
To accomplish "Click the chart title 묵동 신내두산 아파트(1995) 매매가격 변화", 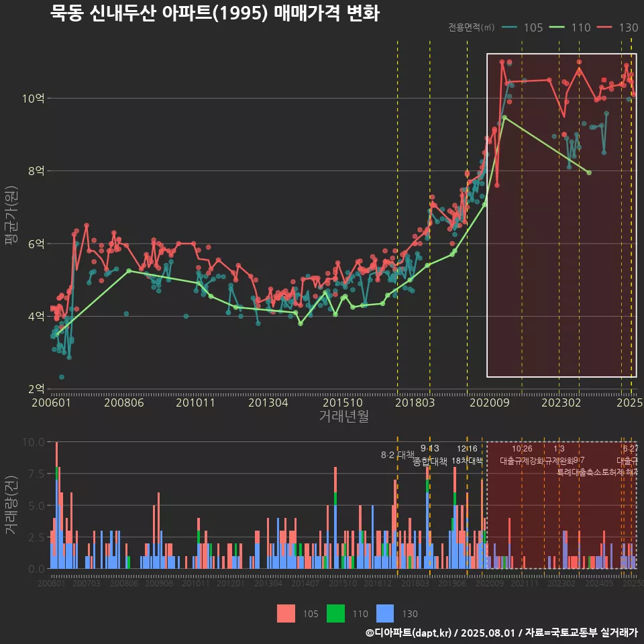I will [215, 13].
